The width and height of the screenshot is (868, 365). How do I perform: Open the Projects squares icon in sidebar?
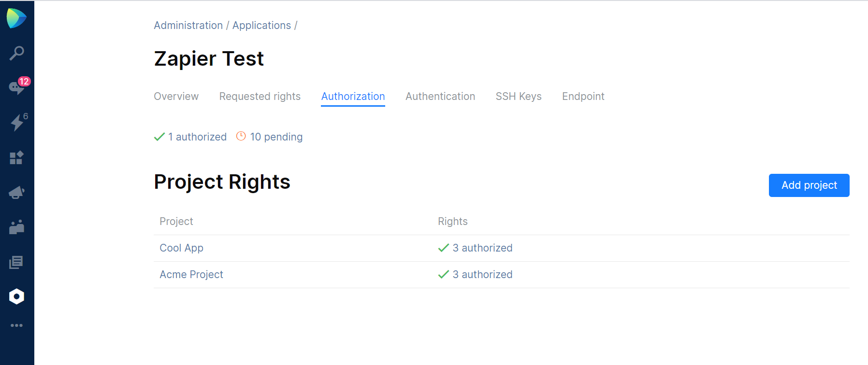[16, 158]
